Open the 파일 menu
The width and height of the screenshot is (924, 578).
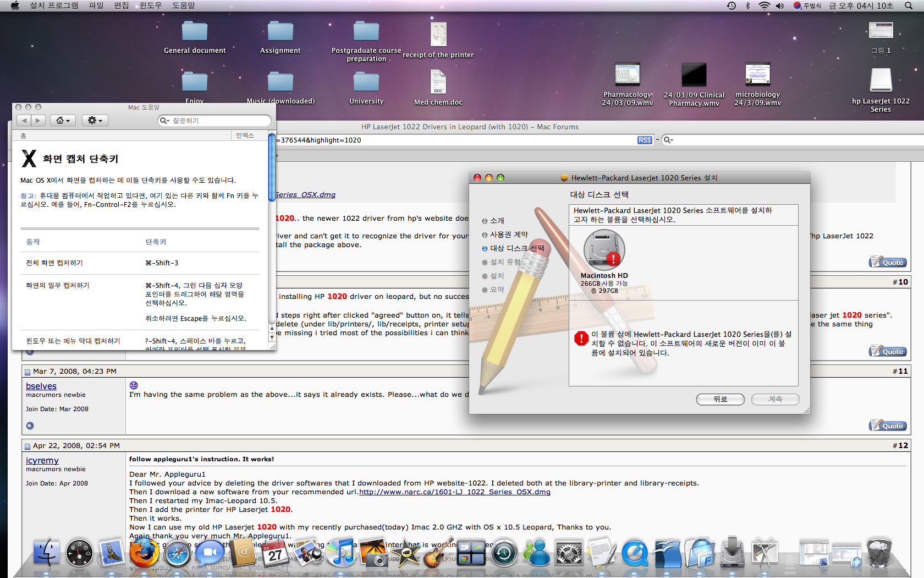pyautogui.click(x=96, y=6)
